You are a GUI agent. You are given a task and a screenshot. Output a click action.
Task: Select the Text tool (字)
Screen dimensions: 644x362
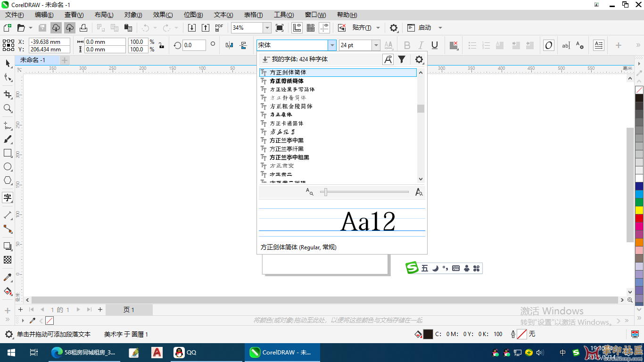tap(8, 197)
